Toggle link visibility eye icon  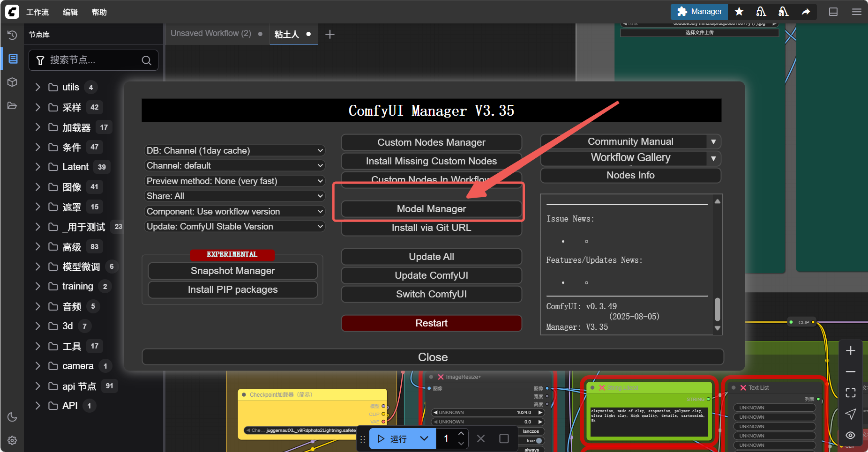point(851,435)
